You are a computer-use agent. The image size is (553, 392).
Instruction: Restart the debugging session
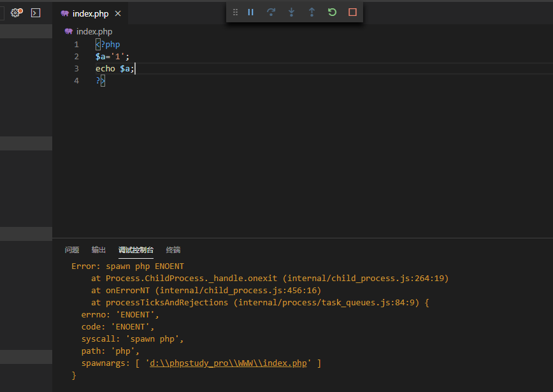click(x=332, y=12)
